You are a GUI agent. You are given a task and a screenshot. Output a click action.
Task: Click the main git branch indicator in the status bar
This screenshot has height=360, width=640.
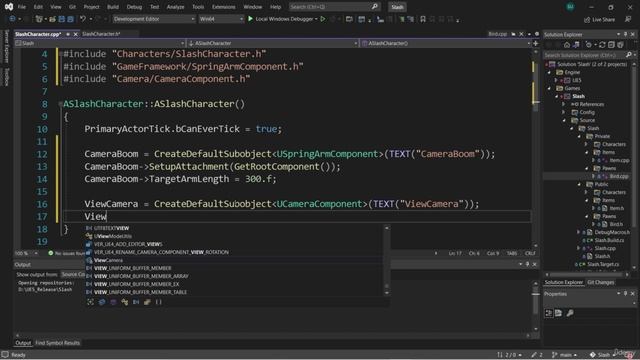564,355
